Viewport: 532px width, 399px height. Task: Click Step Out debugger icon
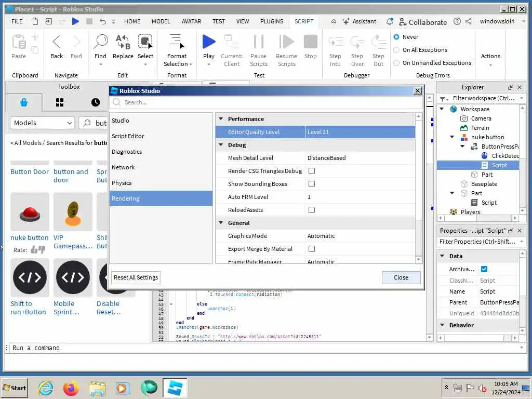pyautogui.click(x=378, y=42)
